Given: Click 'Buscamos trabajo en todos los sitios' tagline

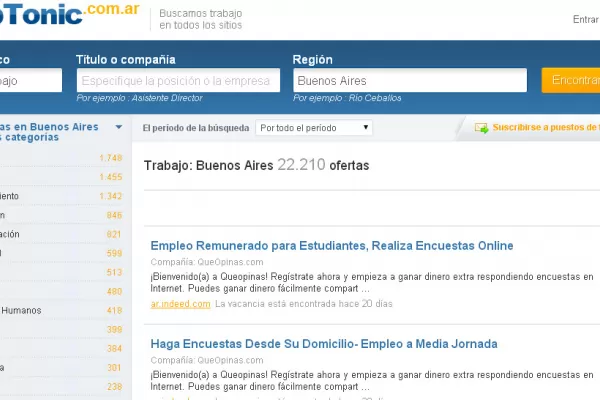Looking at the screenshot, I should 201,19.
